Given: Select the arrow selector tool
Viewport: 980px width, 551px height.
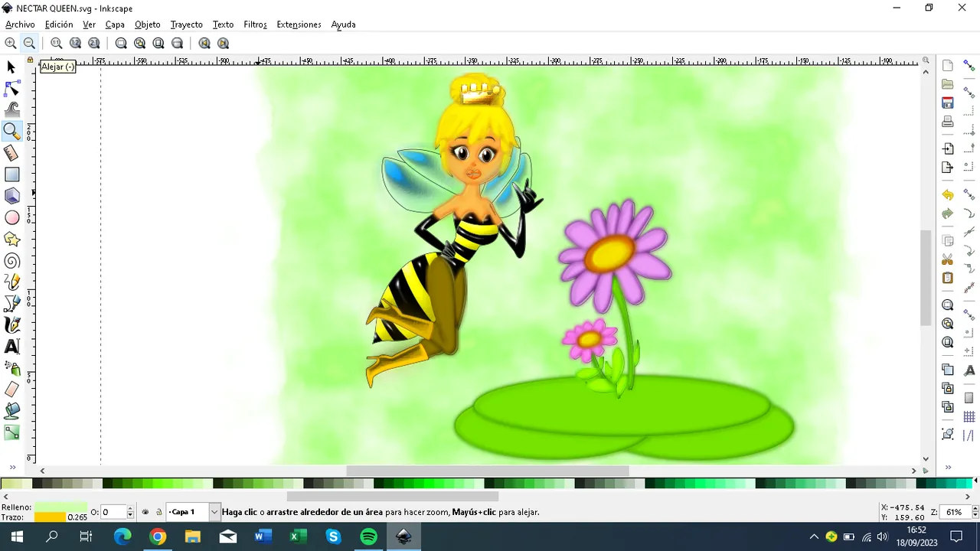Looking at the screenshot, I should tap(11, 67).
